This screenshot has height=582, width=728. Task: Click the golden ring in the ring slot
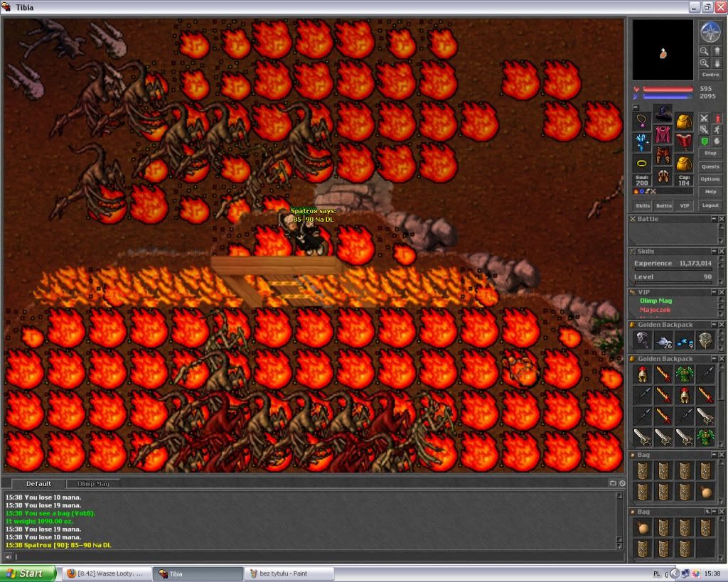(x=643, y=163)
